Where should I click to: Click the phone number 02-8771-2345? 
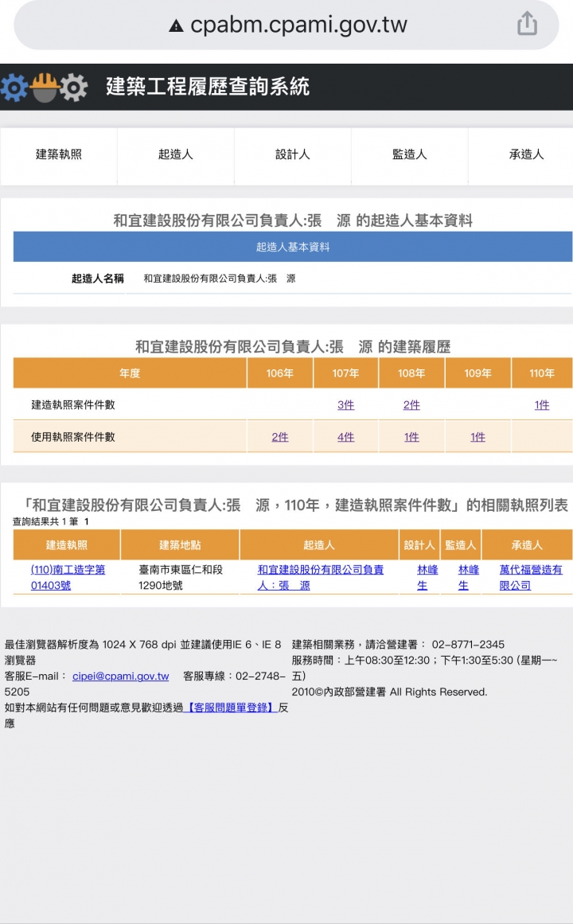[468, 645]
